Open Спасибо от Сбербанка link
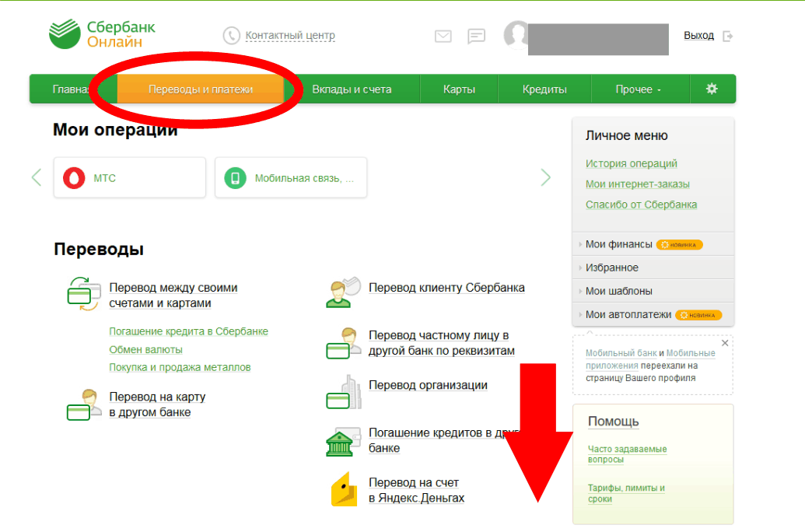The height and width of the screenshot is (532, 805). pyautogui.click(x=641, y=205)
